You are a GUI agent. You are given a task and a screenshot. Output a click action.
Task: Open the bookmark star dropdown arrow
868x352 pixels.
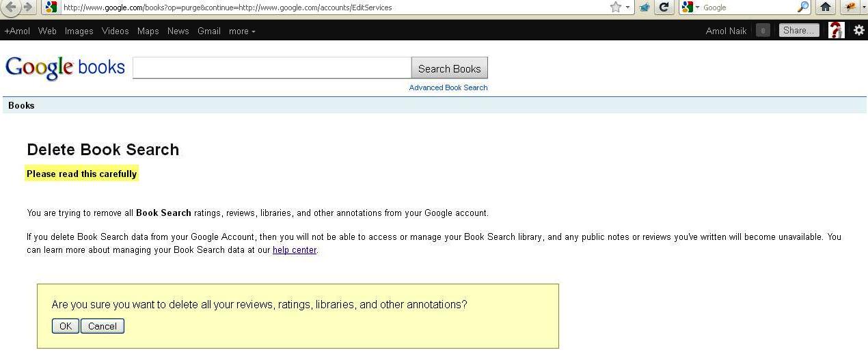627,8
